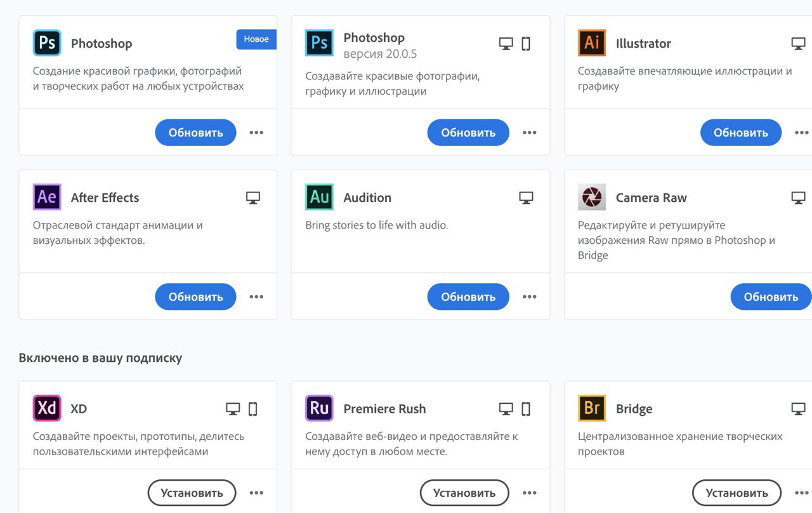The image size is (812, 513).
Task: Click "Bring stories to life with audio." description
Action: point(376,225)
